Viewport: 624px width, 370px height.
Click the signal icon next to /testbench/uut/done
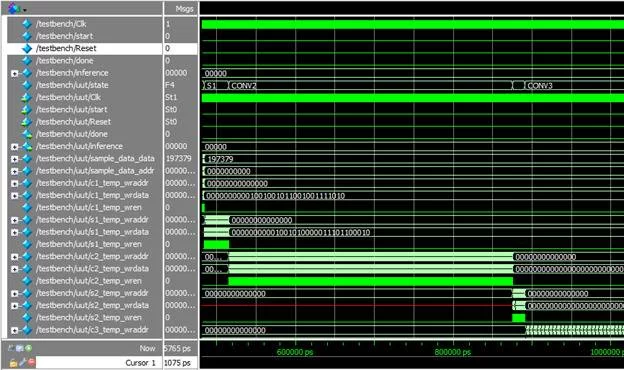tap(27, 134)
